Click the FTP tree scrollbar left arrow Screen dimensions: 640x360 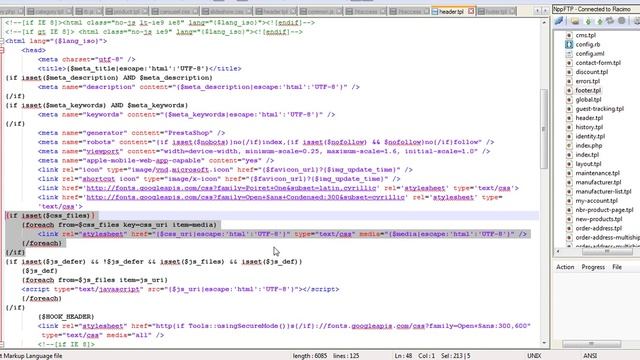[558, 251]
